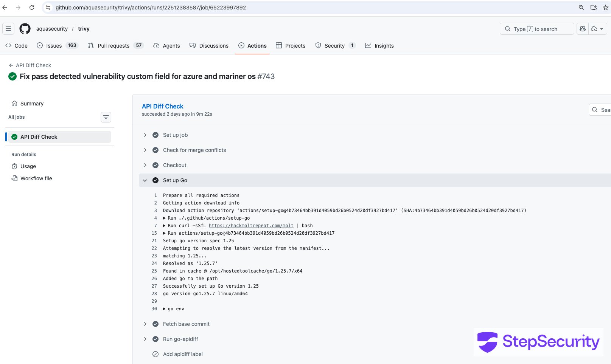Click log line number 3
The width and height of the screenshot is (611, 364).
tap(155, 211)
